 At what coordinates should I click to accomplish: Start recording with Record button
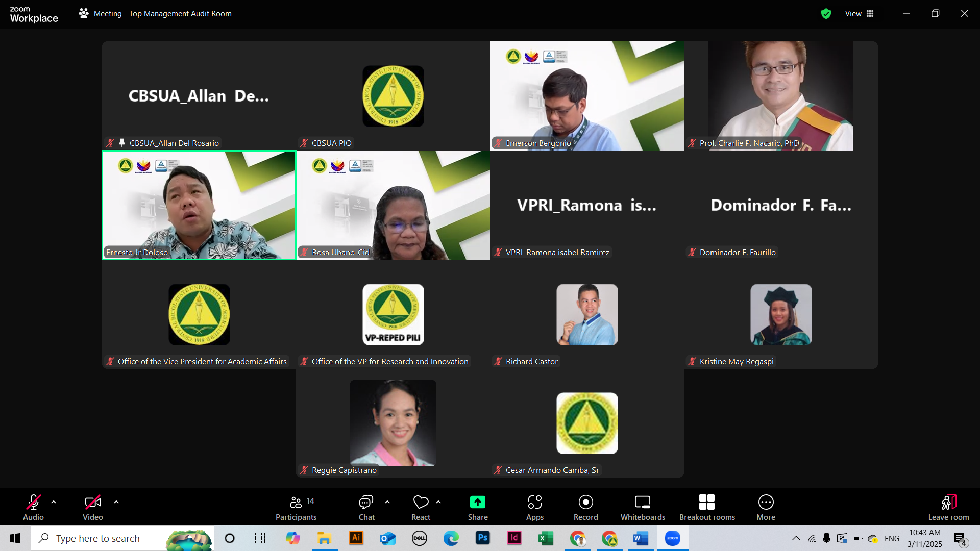585,508
